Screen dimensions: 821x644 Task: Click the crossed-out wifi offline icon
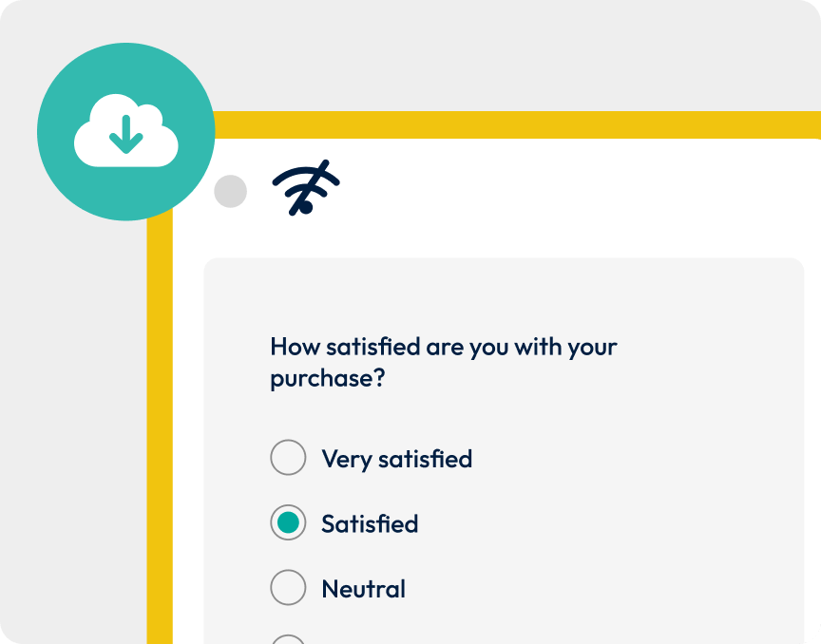(x=306, y=188)
